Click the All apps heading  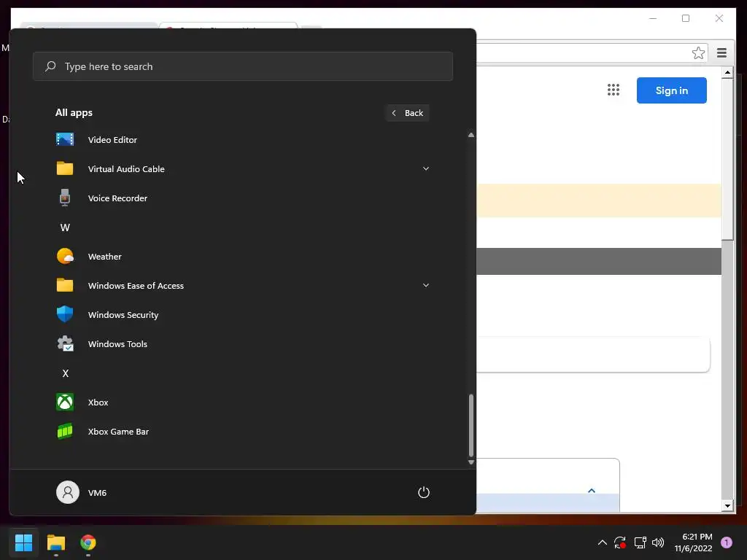(x=74, y=113)
